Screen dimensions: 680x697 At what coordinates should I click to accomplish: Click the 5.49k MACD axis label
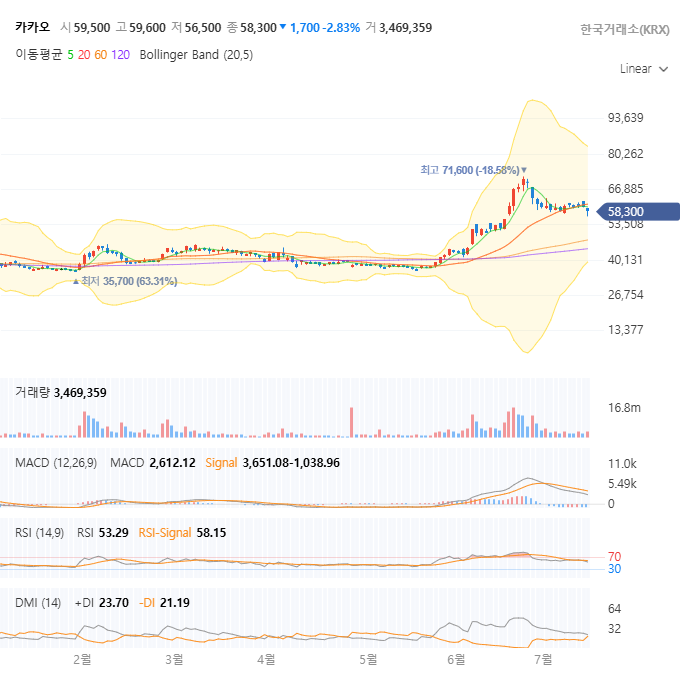click(622, 484)
